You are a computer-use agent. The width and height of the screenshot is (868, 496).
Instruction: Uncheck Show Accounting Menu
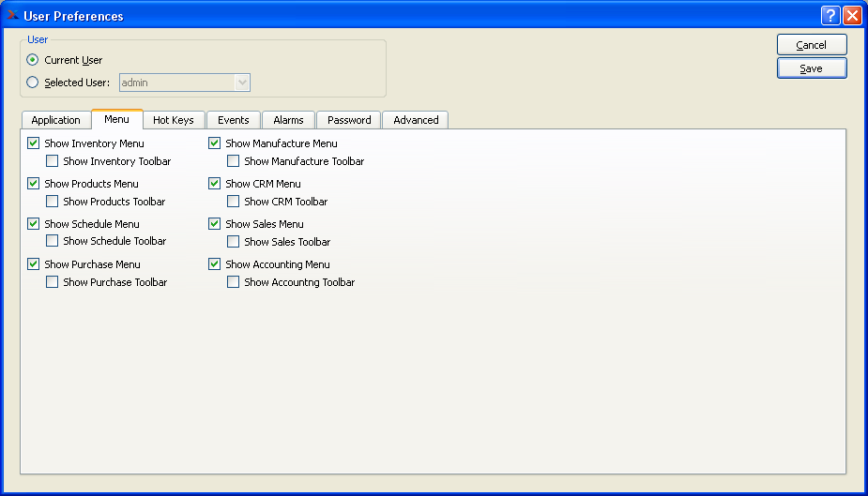tap(214, 264)
